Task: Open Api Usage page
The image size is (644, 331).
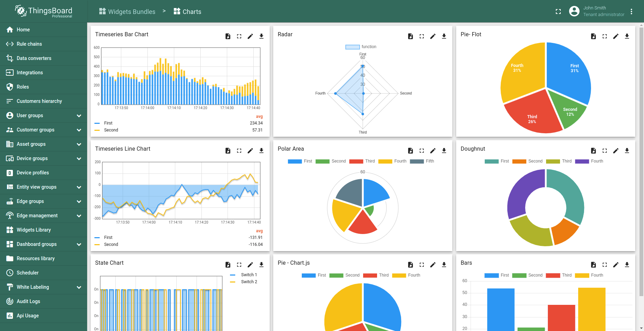Action: pyautogui.click(x=44, y=316)
